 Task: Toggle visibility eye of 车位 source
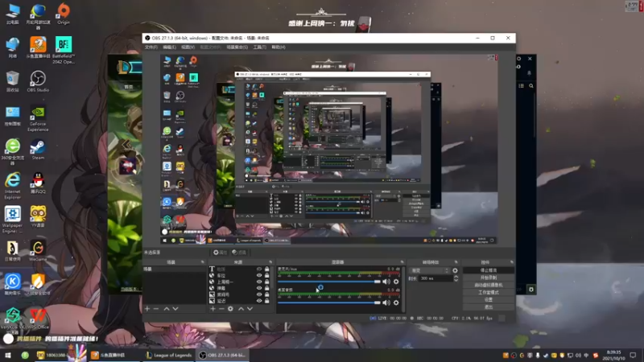[259, 275]
